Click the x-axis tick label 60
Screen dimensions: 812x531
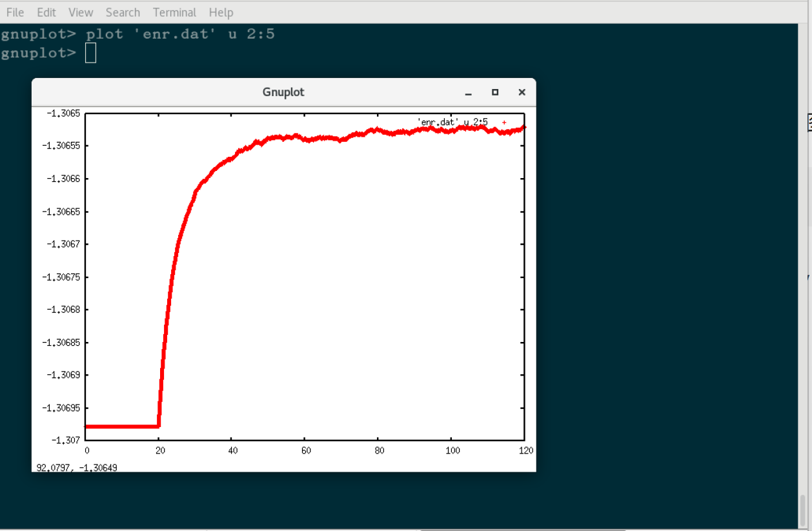click(306, 450)
